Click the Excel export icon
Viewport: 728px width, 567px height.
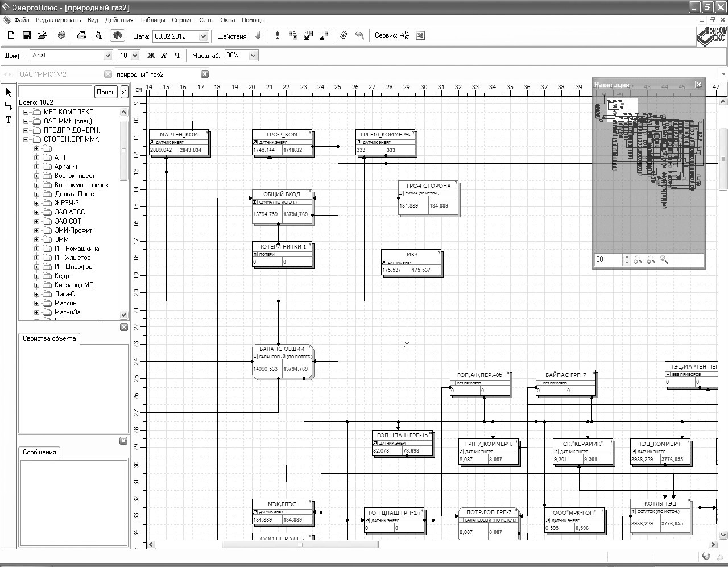(x=420, y=35)
